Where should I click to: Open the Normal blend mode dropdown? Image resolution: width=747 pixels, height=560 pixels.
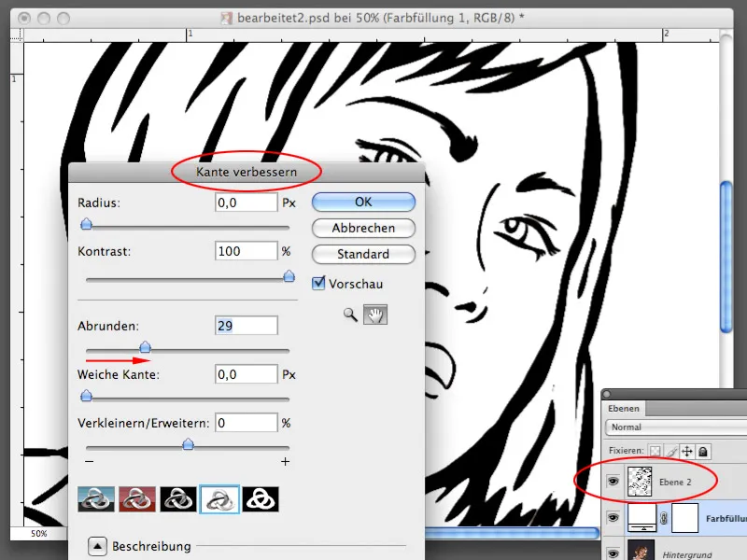coord(676,427)
